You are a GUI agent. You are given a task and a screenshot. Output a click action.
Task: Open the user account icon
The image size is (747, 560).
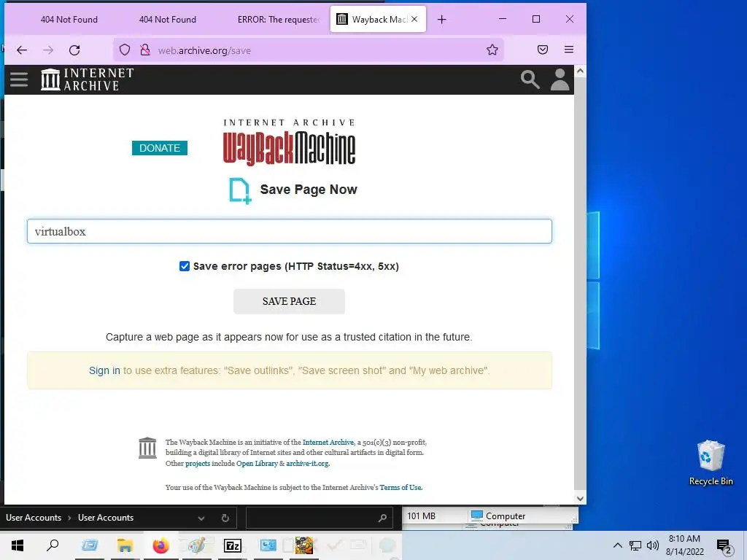(560, 79)
